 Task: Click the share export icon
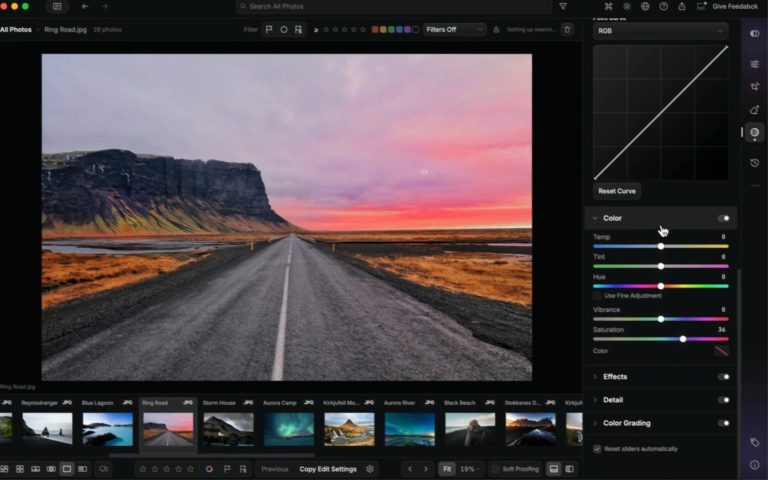682,6
